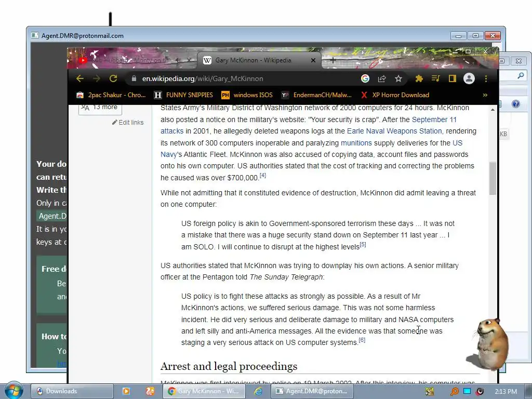Expand the 13 more languages button
This screenshot has height=399, width=532.
pos(100,107)
